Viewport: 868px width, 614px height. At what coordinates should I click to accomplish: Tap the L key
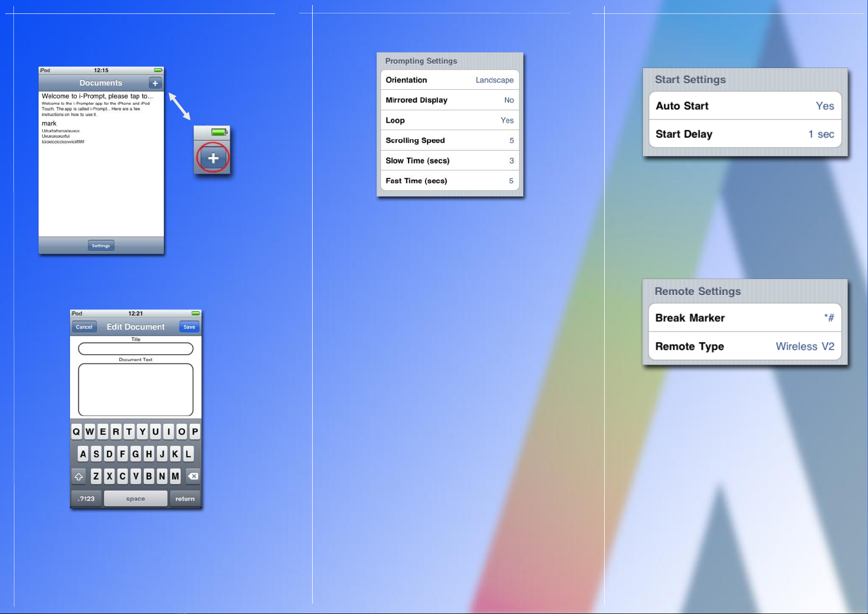point(189,454)
